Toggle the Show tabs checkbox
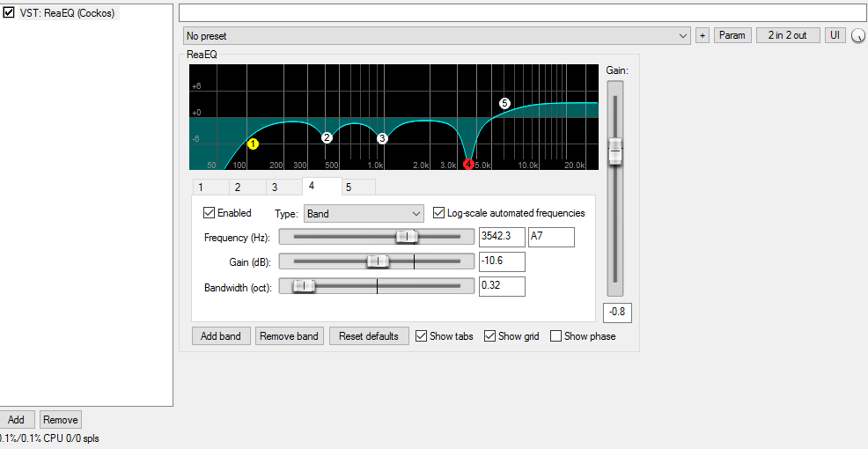 (421, 335)
